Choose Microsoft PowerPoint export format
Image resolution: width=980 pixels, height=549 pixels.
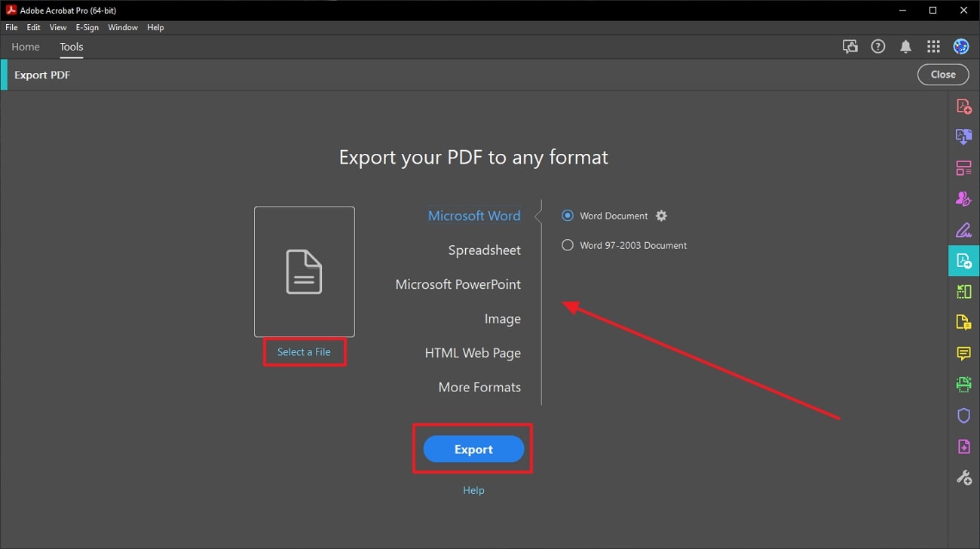point(458,284)
